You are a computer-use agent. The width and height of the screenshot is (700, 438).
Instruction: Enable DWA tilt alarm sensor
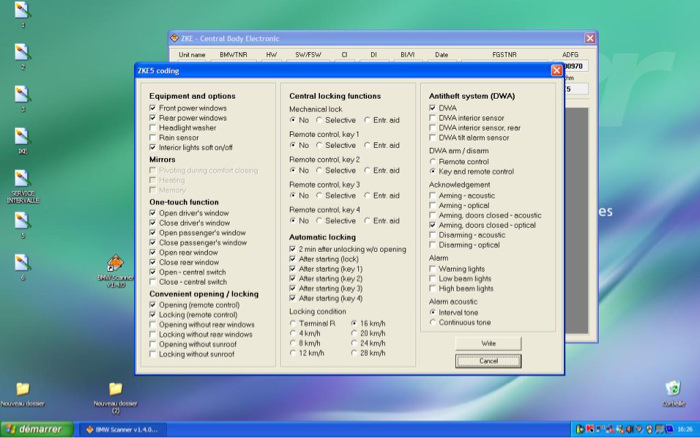click(432, 138)
